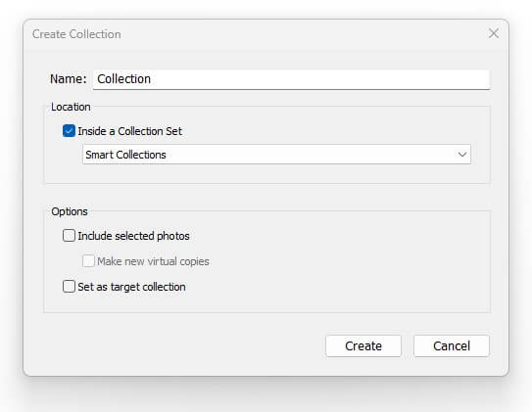Open the Smart Collections dropdown
Viewport: 532px width, 412px height.
(x=276, y=155)
